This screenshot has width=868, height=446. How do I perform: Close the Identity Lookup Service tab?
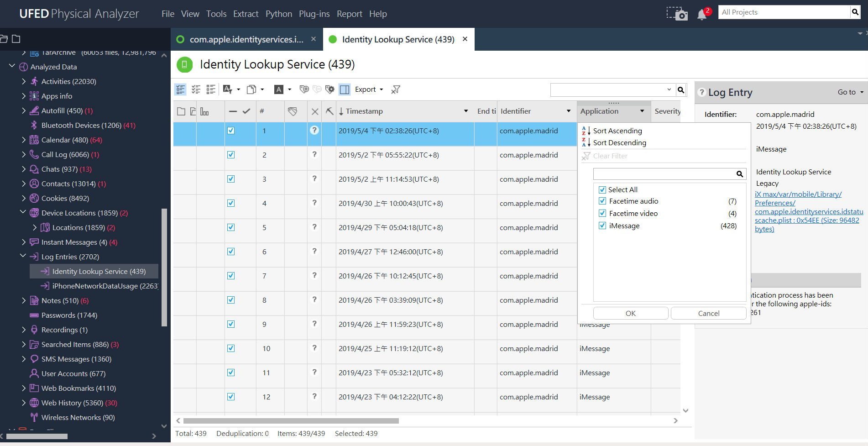click(465, 39)
